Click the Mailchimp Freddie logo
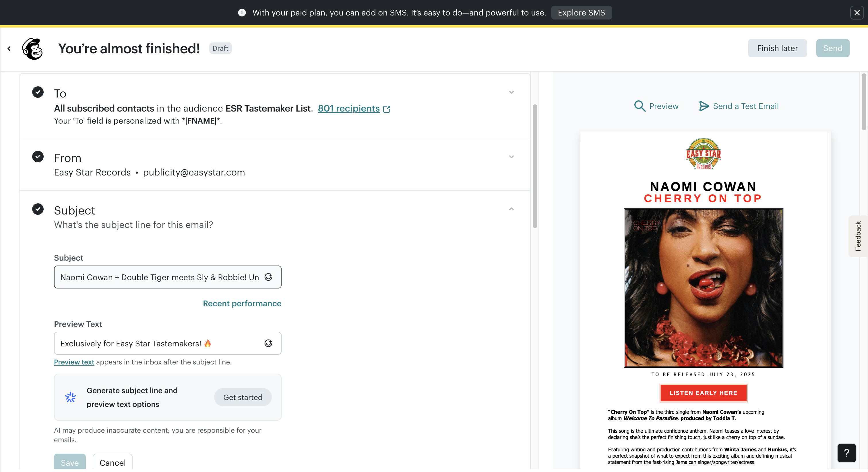Screen dimensions: 868x472 tap(32, 48)
